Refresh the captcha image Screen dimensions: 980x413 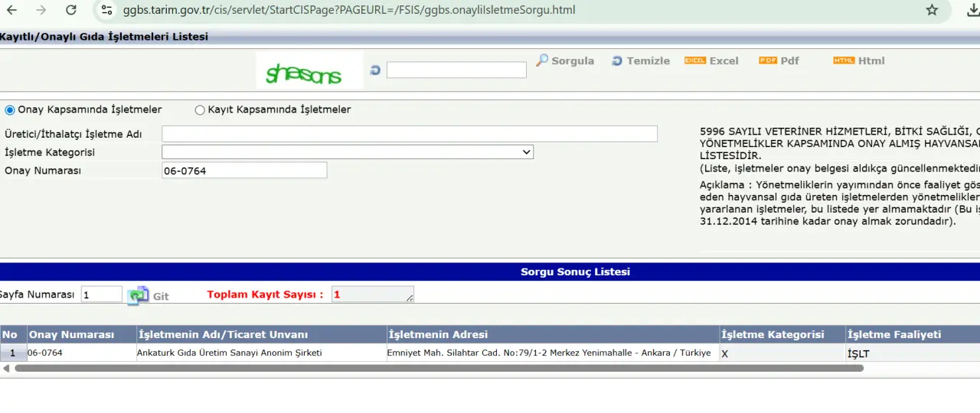click(x=375, y=70)
